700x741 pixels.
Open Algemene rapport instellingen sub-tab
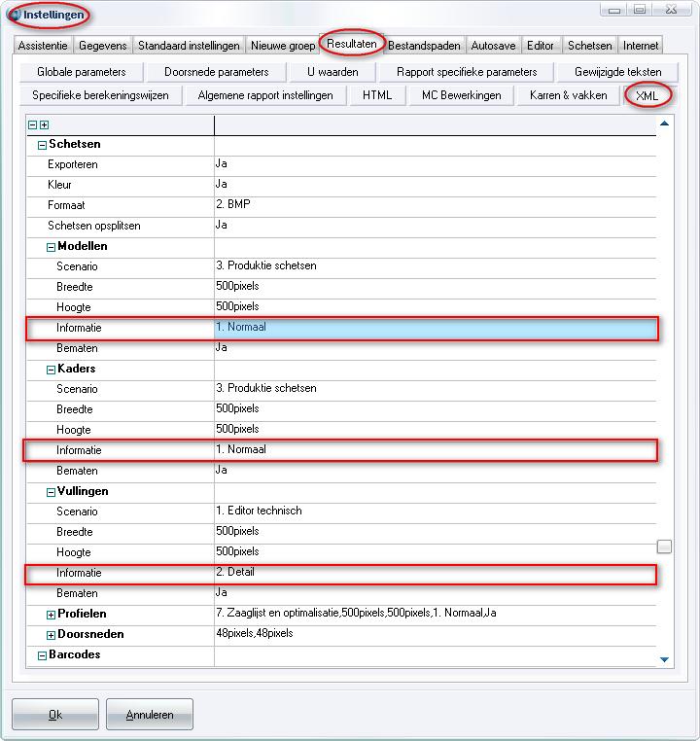coord(265,95)
